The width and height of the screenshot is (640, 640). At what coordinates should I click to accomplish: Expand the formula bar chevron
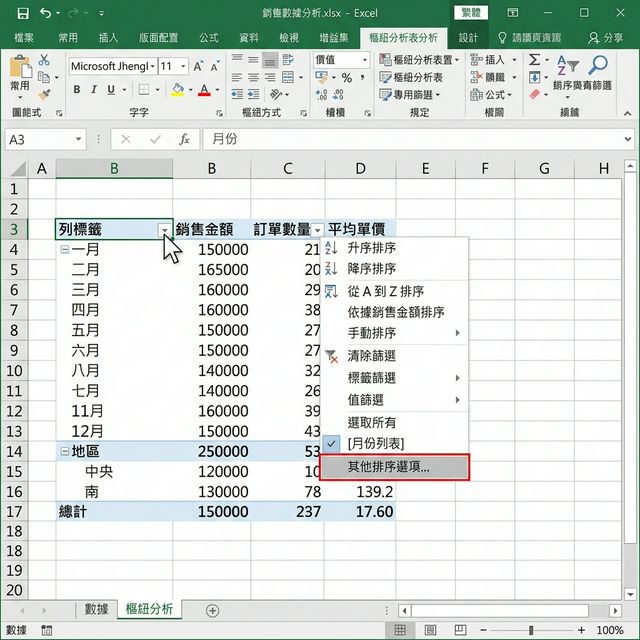point(628,140)
